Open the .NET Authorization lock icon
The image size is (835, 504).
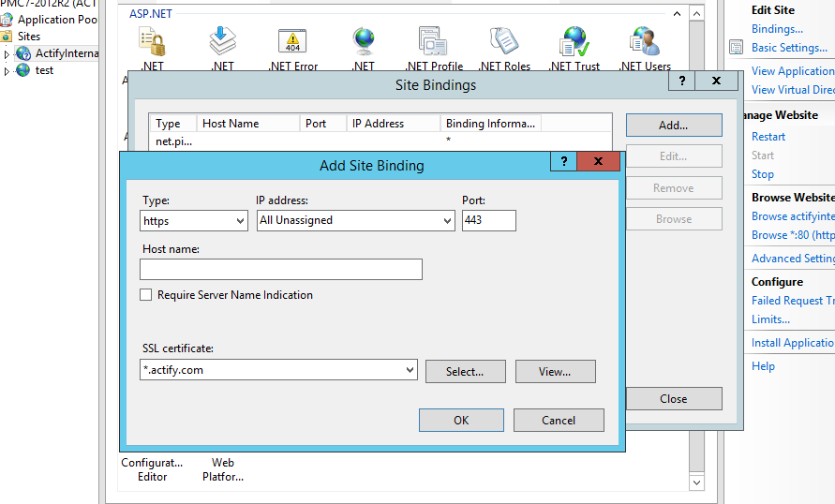tap(152, 43)
